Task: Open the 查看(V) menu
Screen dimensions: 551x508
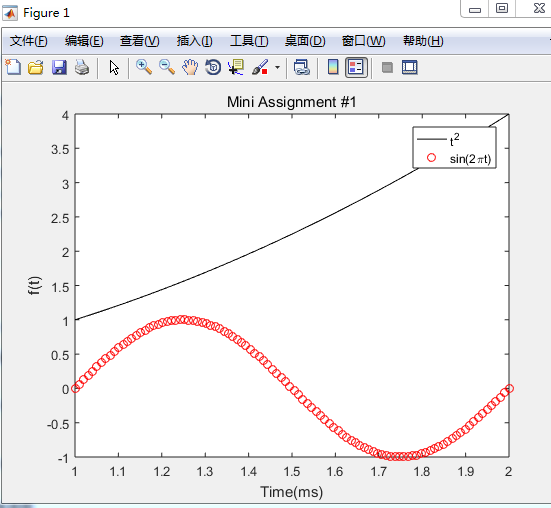Action: pyautogui.click(x=140, y=41)
